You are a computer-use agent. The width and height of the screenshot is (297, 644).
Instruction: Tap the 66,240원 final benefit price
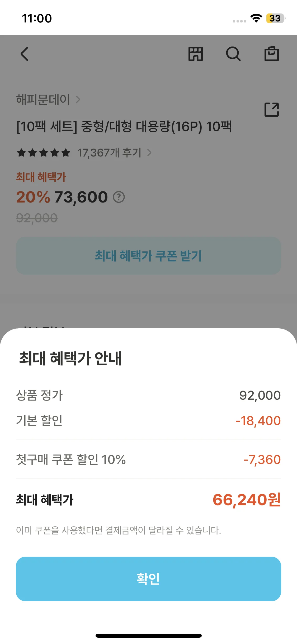[x=247, y=500]
